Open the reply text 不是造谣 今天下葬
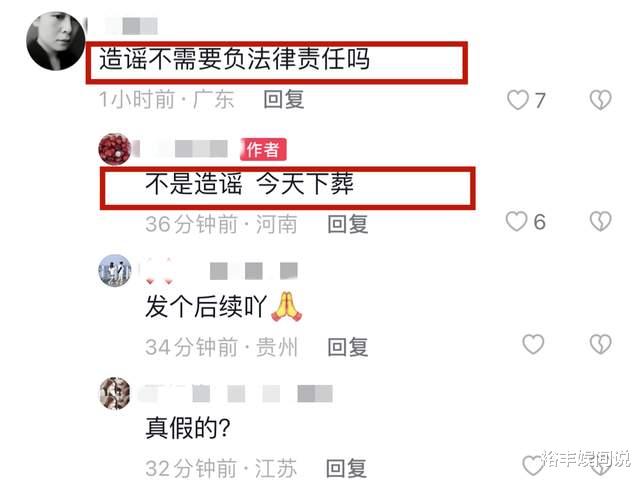The width and height of the screenshot is (640, 480). (249, 183)
